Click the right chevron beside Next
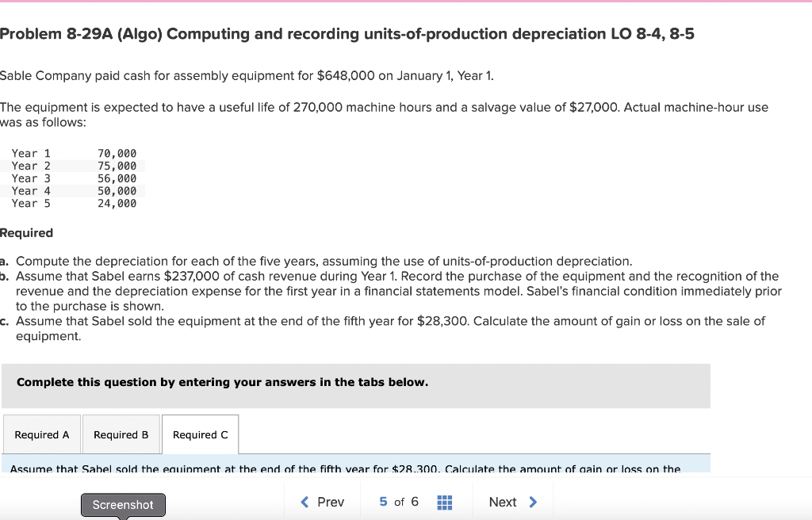Screen dimensions: 812x520 pyautogui.click(x=533, y=502)
